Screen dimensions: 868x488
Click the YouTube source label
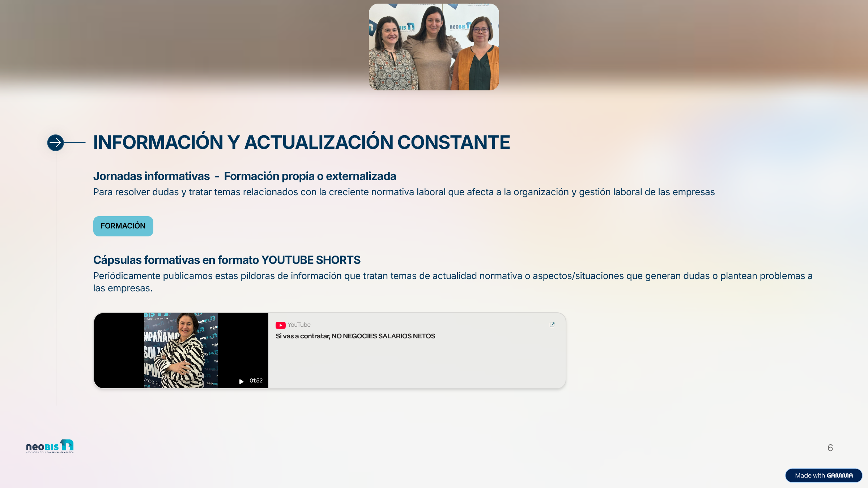click(299, 325)
